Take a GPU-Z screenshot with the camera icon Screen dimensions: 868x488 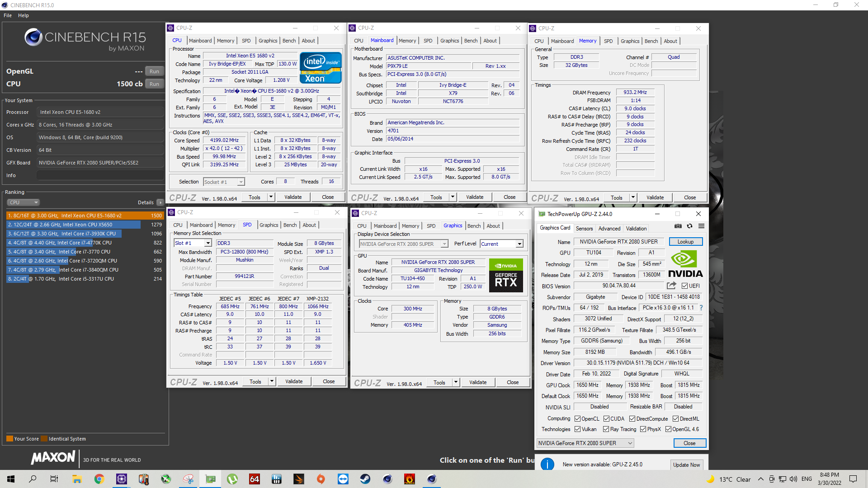click(x=678, y=226)
